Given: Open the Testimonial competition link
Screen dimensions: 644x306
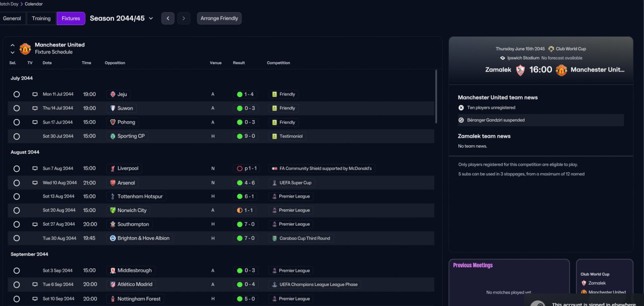Looking at the screenshot, I should coord(287,136).
